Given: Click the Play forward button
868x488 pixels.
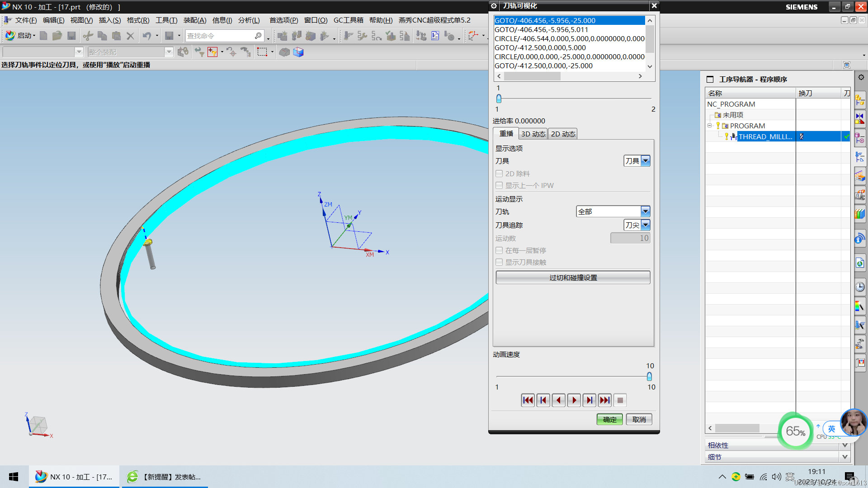Looking at the screenshot, I should [x=574, y=400].
